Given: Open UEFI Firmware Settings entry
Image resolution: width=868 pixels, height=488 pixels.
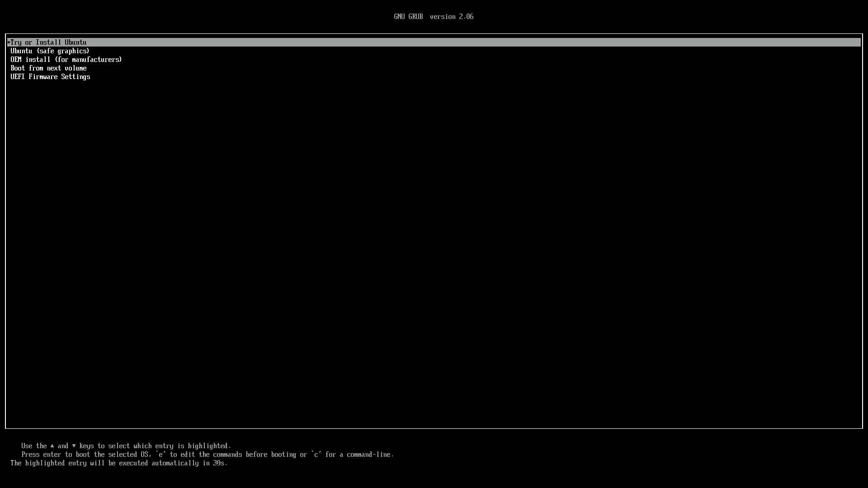Looking at the screenshot, I should click(x=50, y=77).
